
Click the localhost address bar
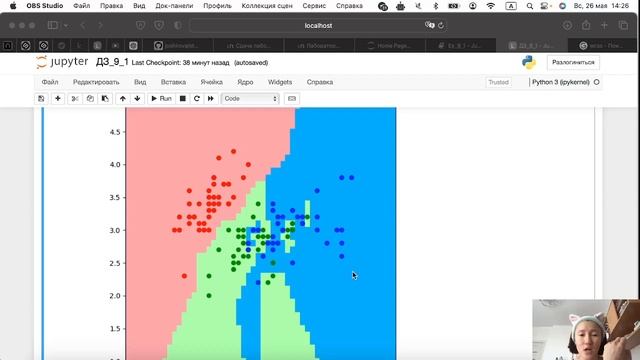pyautogui.click(x=318, y=25)
